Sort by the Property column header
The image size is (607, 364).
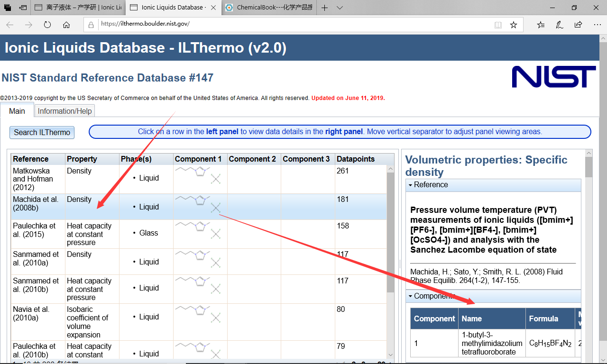92,159
